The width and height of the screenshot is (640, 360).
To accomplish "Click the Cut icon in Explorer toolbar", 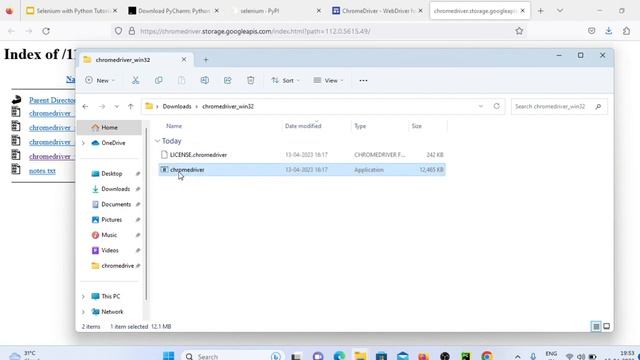I will tap(136, 80).
